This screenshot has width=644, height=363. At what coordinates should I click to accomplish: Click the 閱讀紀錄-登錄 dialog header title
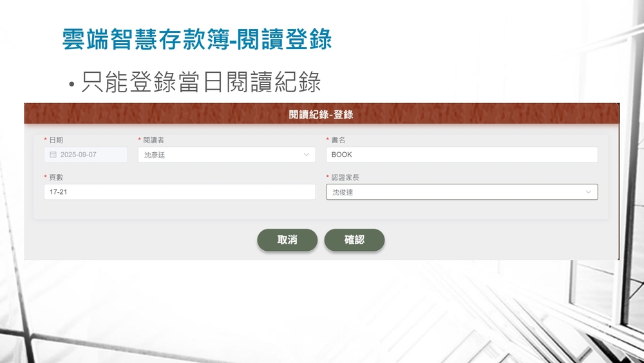tap(321, 115)
